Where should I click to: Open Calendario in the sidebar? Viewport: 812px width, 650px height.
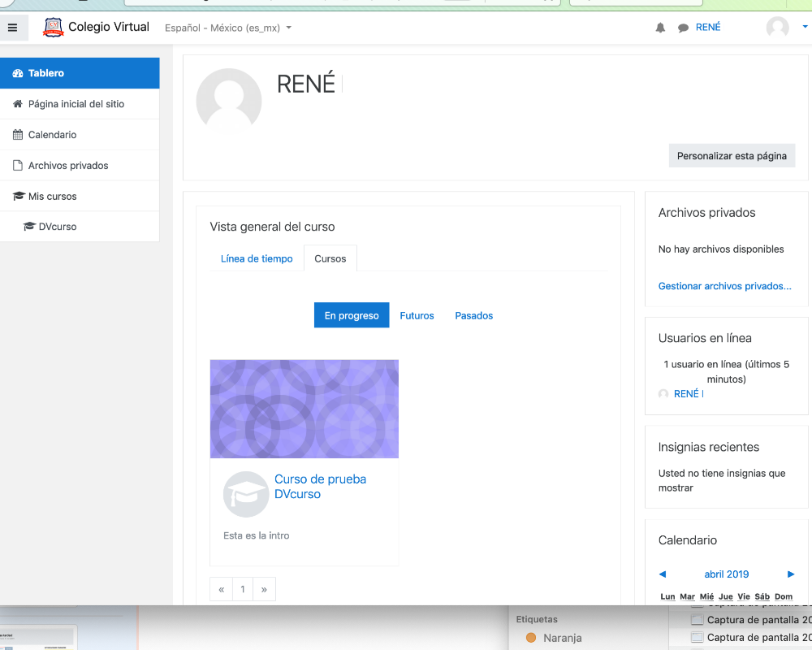pyautogui.click(x=52, y=135)
